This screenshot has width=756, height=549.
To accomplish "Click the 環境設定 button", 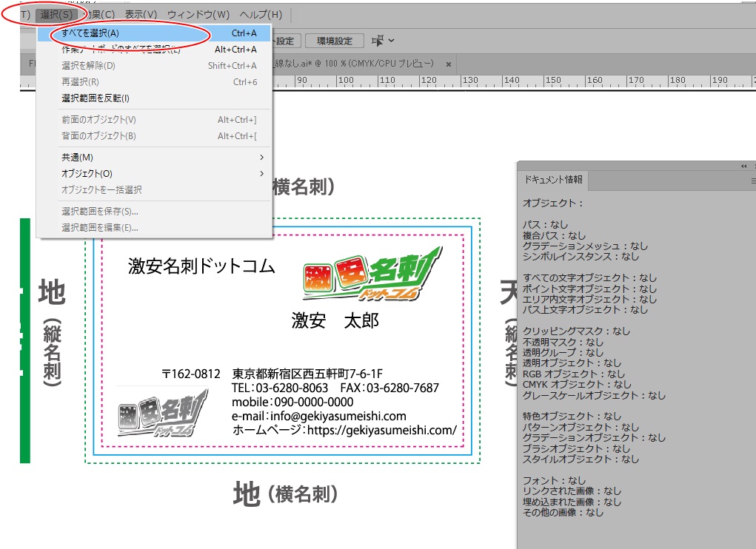I will click(x=335, y=41).
